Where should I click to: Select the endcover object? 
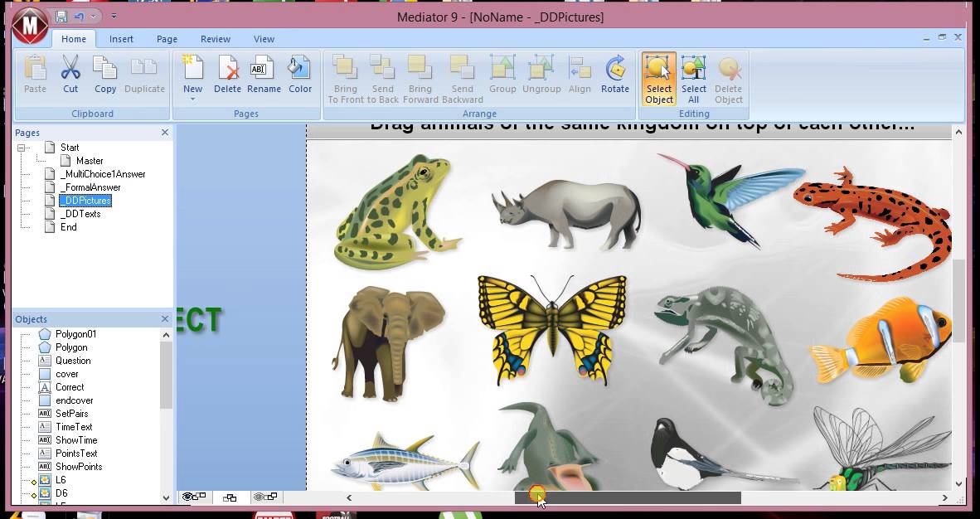click(75, 400)
